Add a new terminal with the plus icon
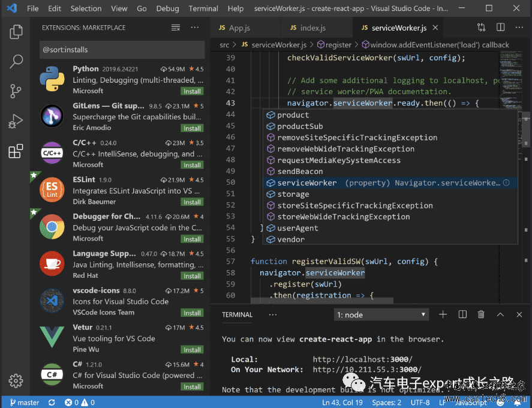This screenshot has height=408, width=532. pyautogui.click(x=443, y=314)
